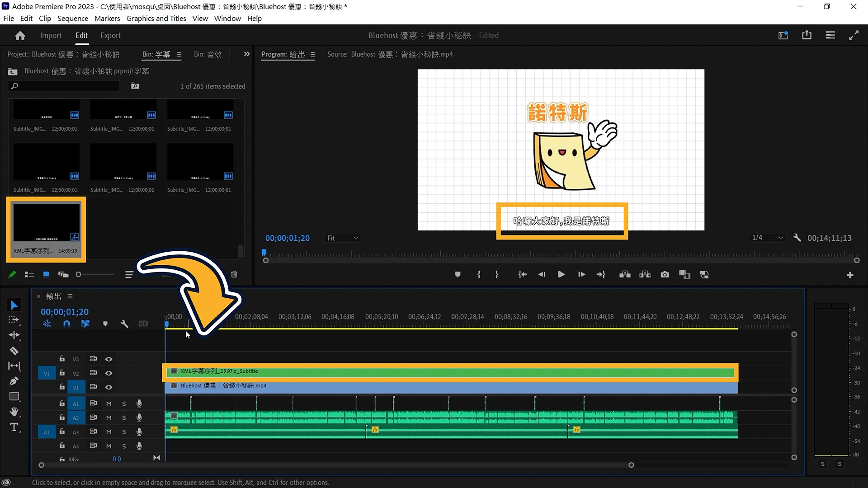Viewport: 868px width, 488px height.
Task: Select the Type tool
Action: [14, 427]
